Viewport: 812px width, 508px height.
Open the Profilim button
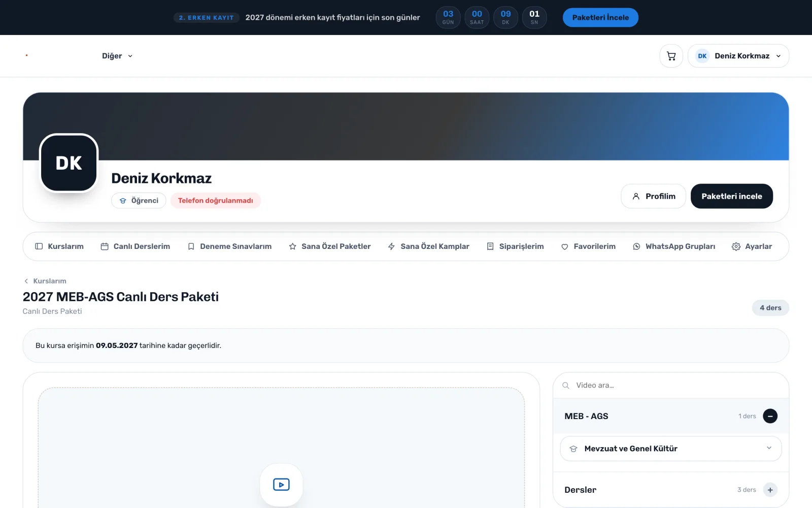653,196
